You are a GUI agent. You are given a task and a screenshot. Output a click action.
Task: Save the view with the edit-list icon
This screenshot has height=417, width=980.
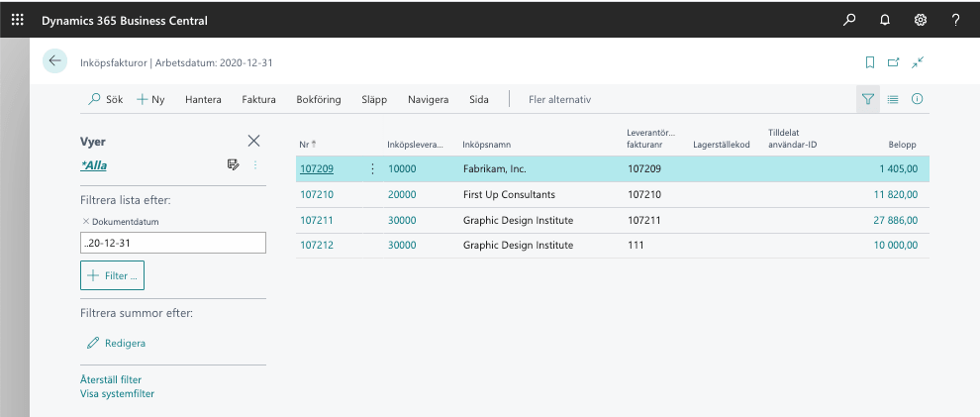click(234, 165)
